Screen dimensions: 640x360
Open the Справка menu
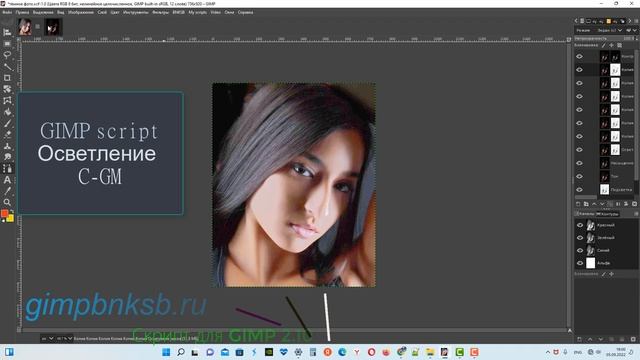pyautogui.click(x=245, y=12)
